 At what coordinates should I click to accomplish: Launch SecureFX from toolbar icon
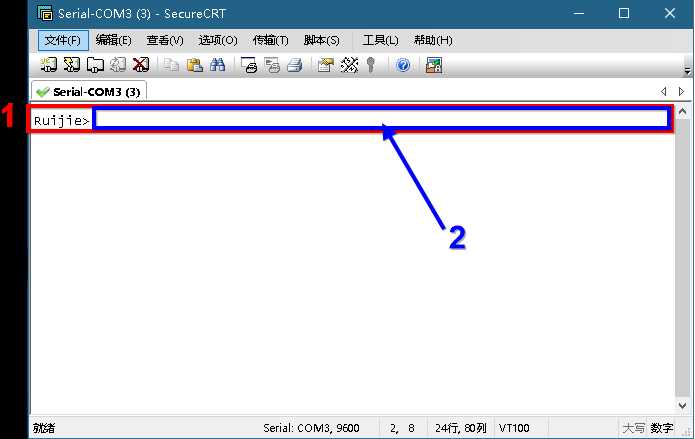pyautogui.click(x=433, y=65)
